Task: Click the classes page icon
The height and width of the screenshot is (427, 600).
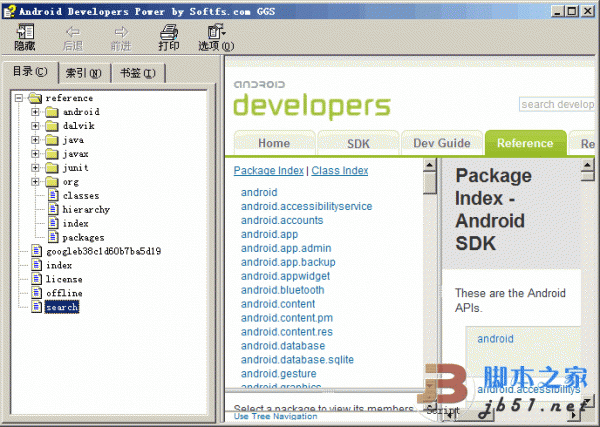Action: point(54,195)
